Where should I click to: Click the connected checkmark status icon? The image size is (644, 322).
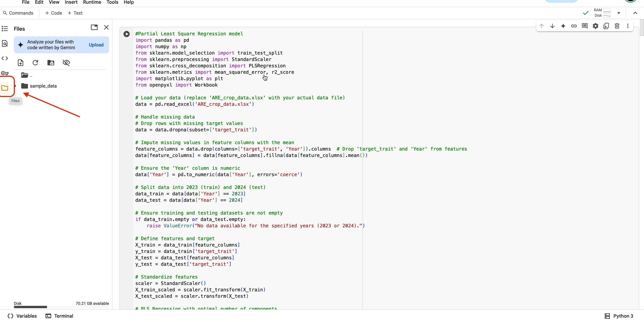coord(585,13)
